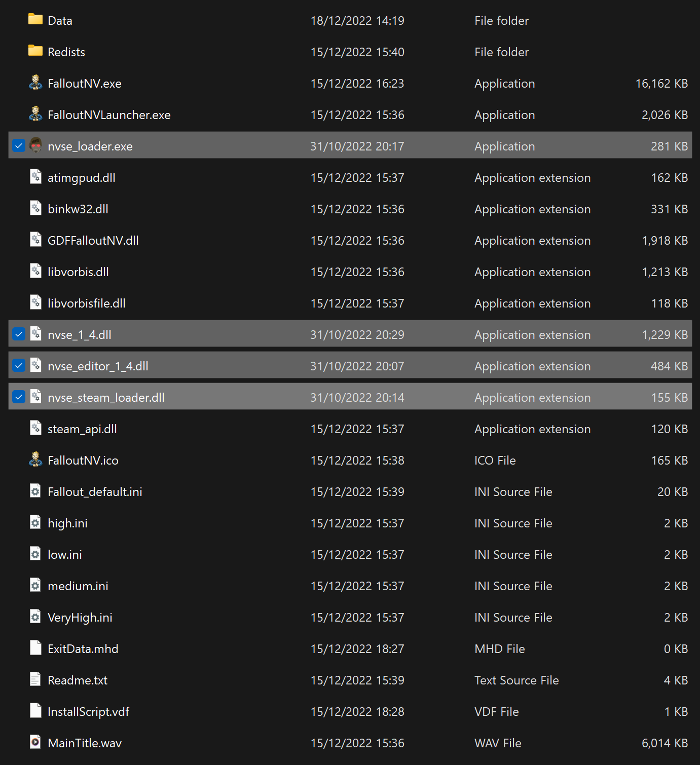Click the nvse_1_4.dll file icon
The width and height of the screenshot is (700, 765).
[x=35, y=334]
